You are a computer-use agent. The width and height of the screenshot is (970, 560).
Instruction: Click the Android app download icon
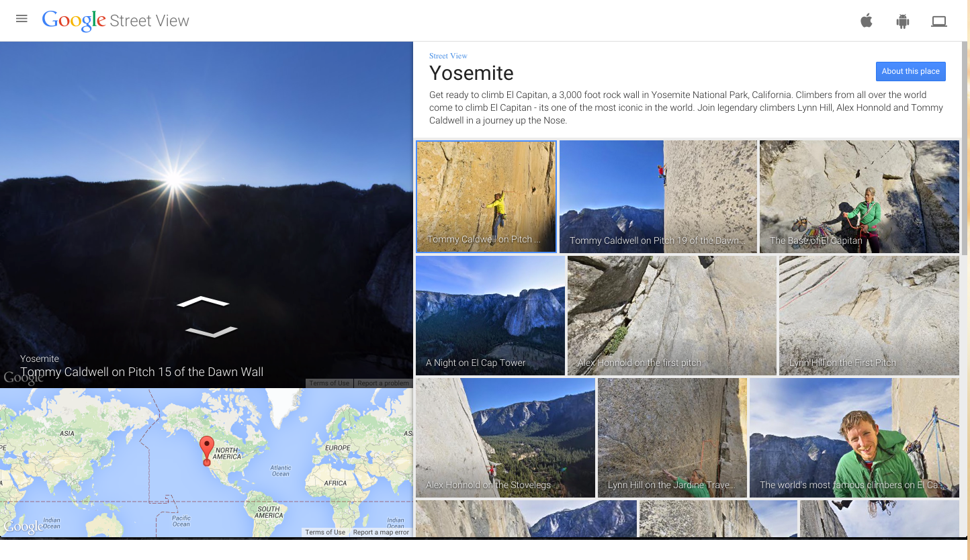tap(902, 20)
